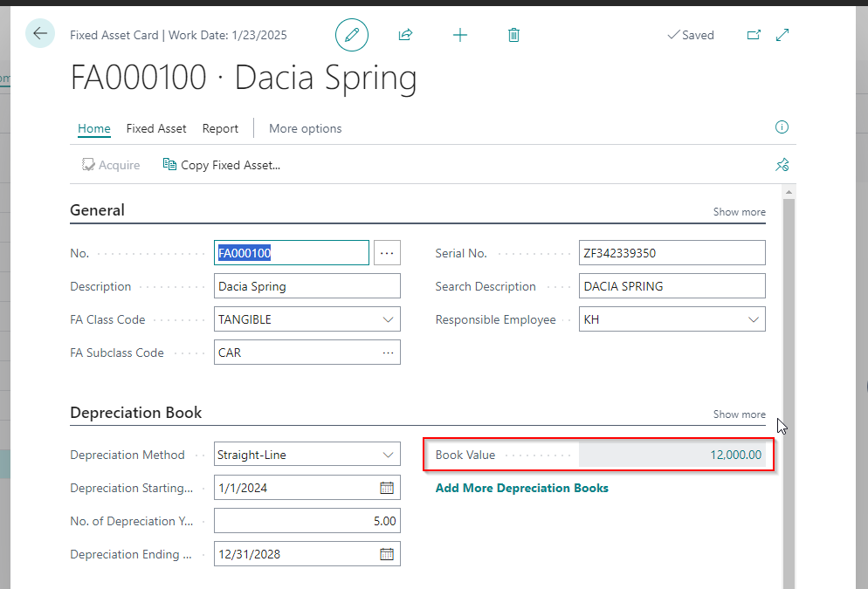Click the scrollbar up arrow

(x=789, y=192)
